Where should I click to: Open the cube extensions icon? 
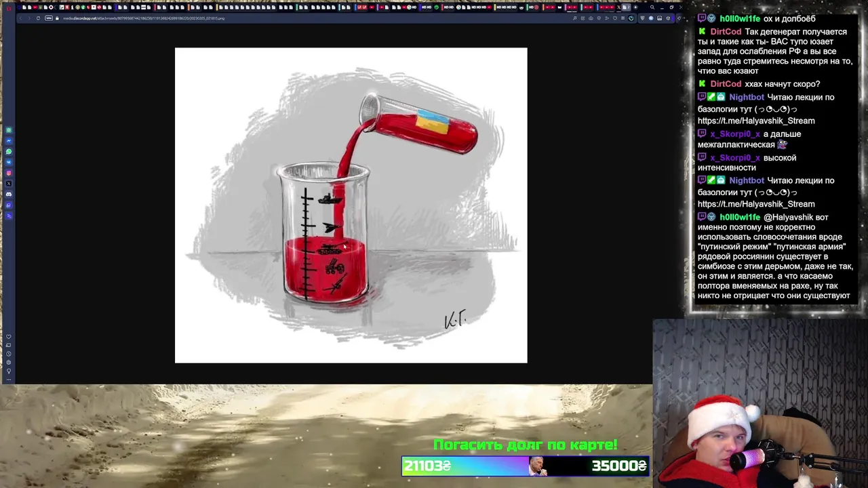(x=668, y=18)
